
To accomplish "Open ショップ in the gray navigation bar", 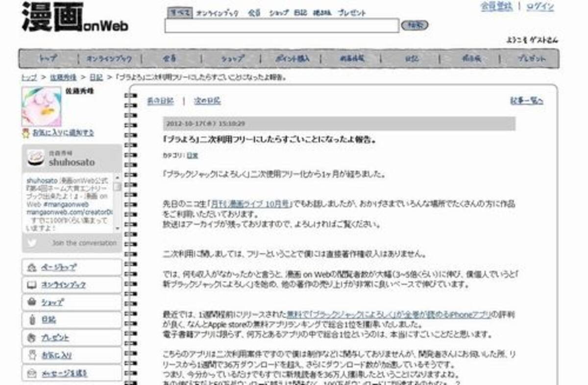I will (x=232, y=58).
